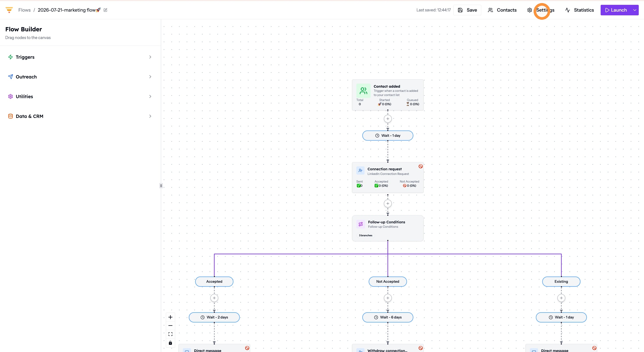
Task: Launch the marketing flow
Action: [616, 10]
